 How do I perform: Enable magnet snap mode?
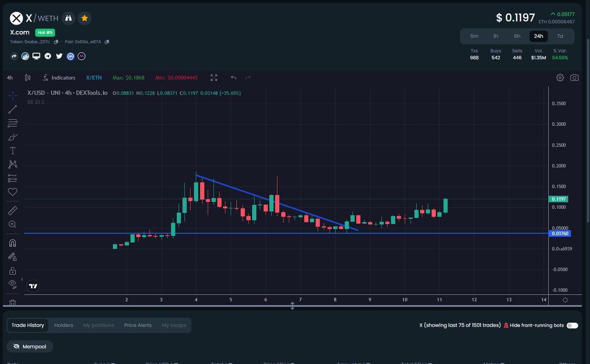click(x=12, y=243)
